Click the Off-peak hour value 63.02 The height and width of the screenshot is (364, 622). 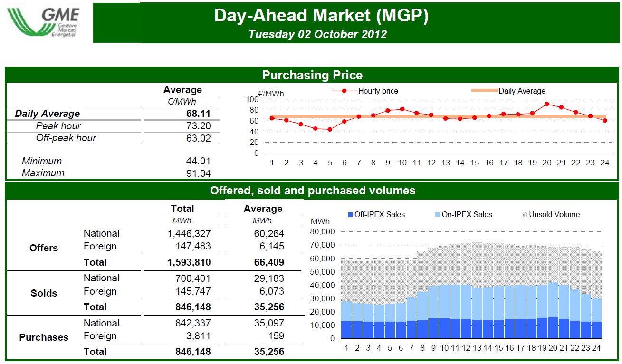click(x=199, y=138)
